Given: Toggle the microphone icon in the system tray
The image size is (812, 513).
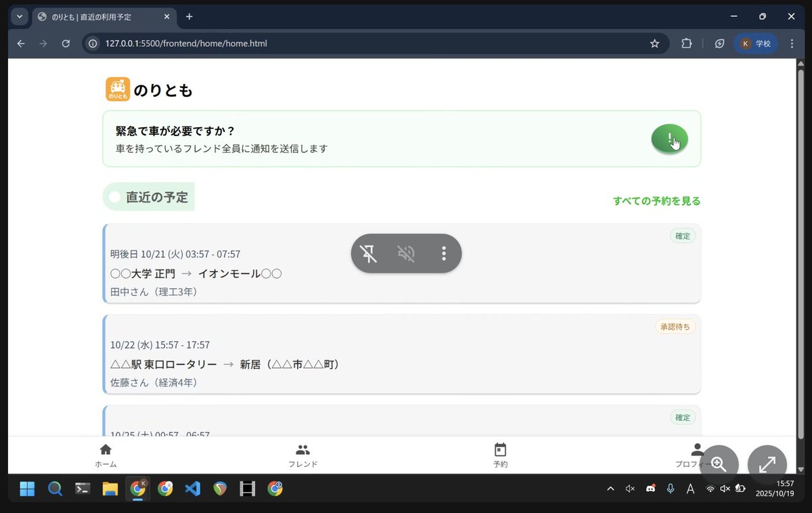Looking at the screenshot, I should [671, 488].
